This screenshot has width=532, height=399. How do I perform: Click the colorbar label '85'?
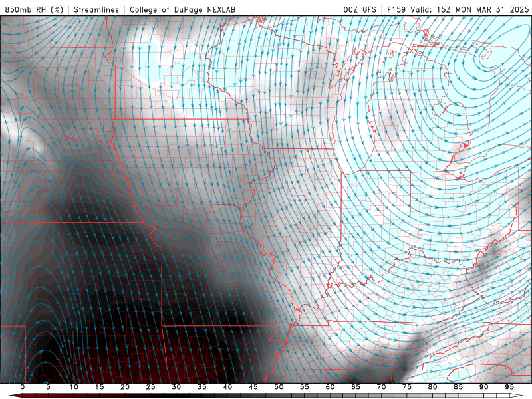point(458,387)
